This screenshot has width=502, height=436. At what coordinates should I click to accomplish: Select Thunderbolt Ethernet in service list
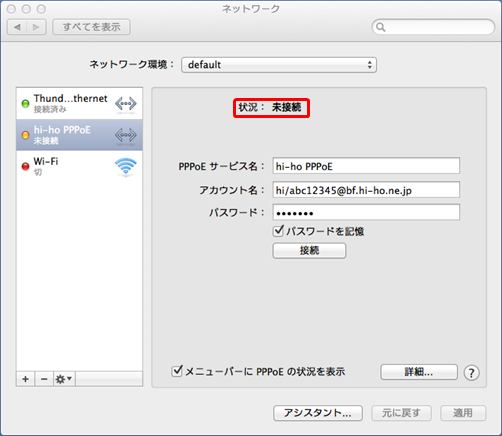pos(79,104)
